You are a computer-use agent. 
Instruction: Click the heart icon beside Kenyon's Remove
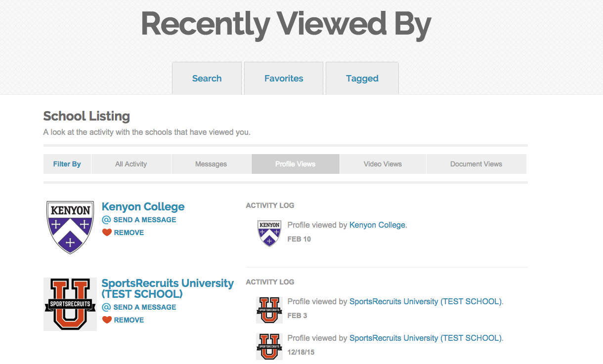(x=107, y=233)
